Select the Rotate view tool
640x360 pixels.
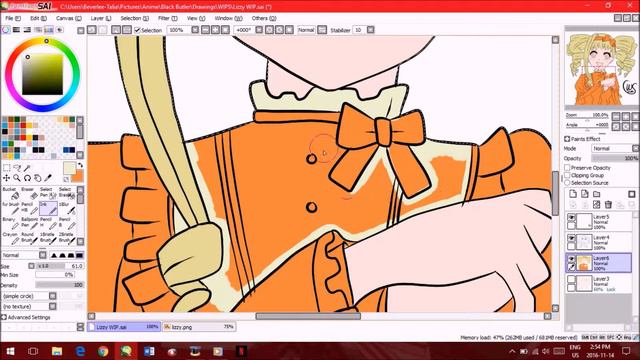point(27,178)
